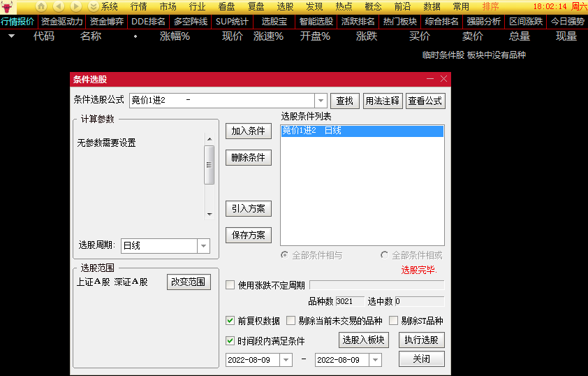The width and height of the screenshot is (588, 376).
Task: Switch to 行情报价 tab
Action: click(x=17, y=22)
